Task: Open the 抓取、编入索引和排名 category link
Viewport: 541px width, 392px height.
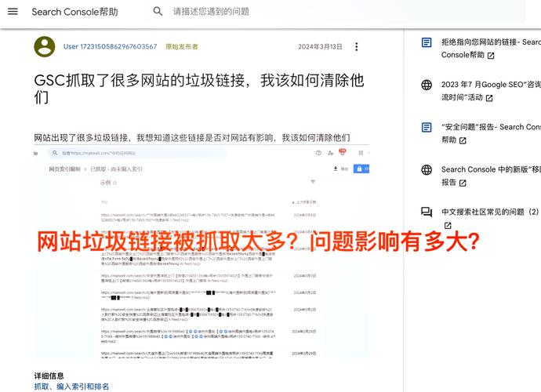Action: coord(71,387)
